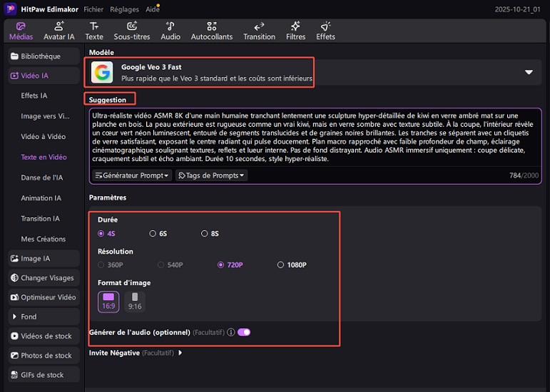Click inside the Suggestion prompt text box

click(x=314, y=137)
